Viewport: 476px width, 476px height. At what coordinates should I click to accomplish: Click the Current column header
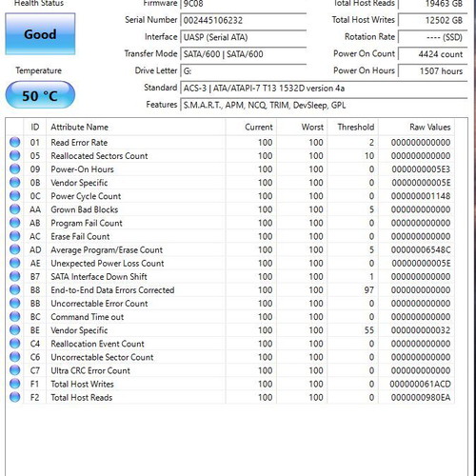251,127
